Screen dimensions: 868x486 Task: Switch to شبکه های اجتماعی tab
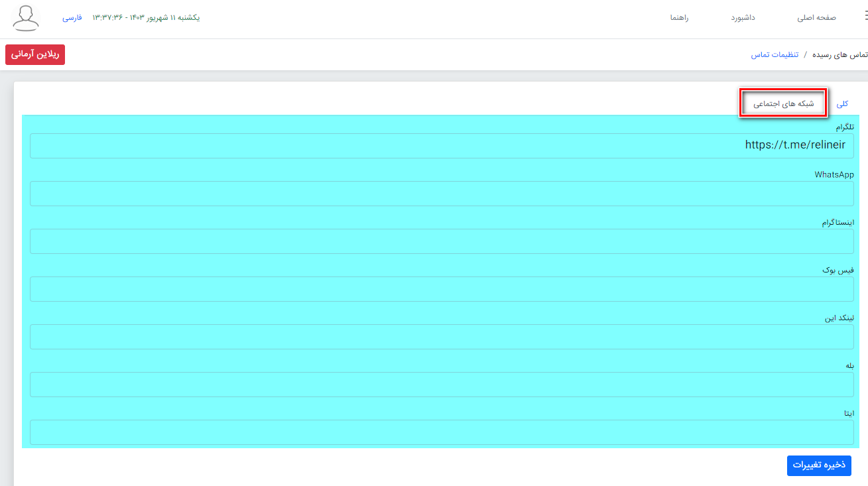tap(783, 103)
